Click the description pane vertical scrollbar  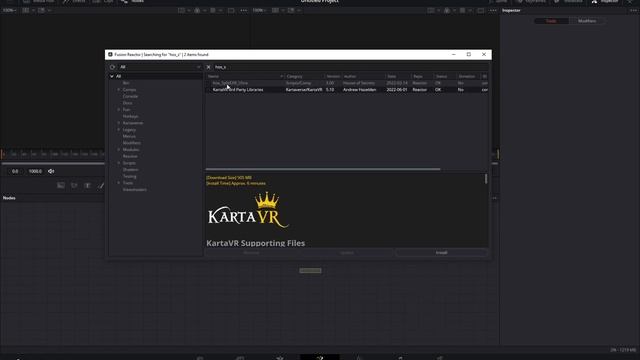[486, 179]
